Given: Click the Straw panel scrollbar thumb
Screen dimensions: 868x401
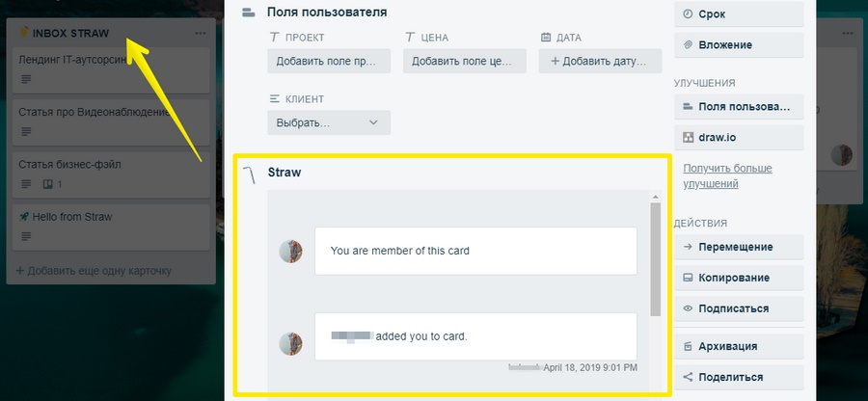Looking at the screenshot, I should click(x=656, y=259).
